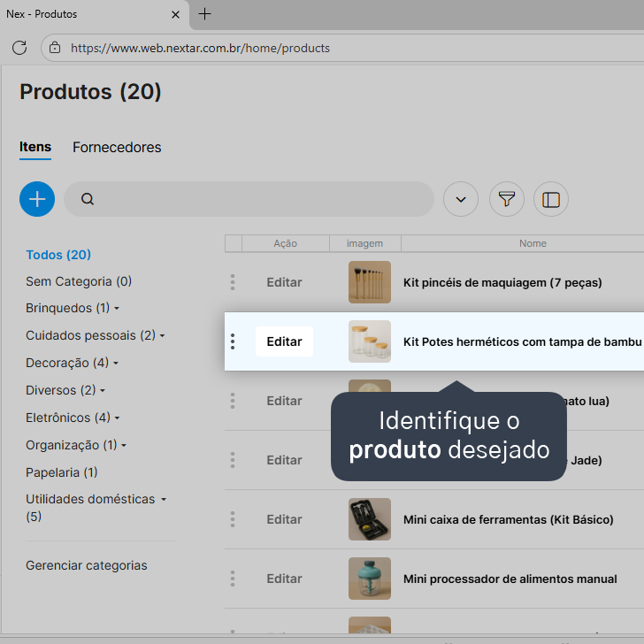Image resolution: width=644 pixels, height=644 pixels.
Task: Click product name Mini caixa de ferramentas (Kit Básico)
Action: 509,519
